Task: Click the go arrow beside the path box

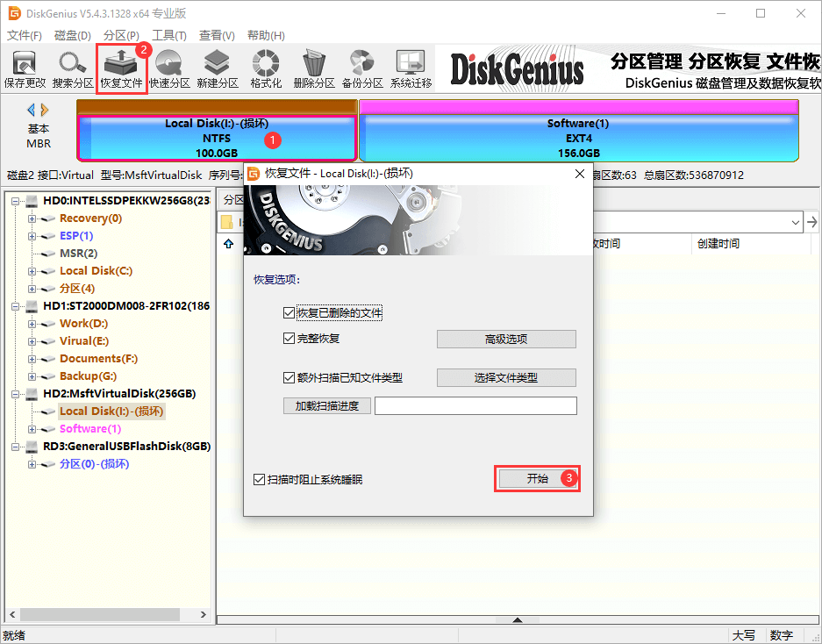Action: point(812,222)
